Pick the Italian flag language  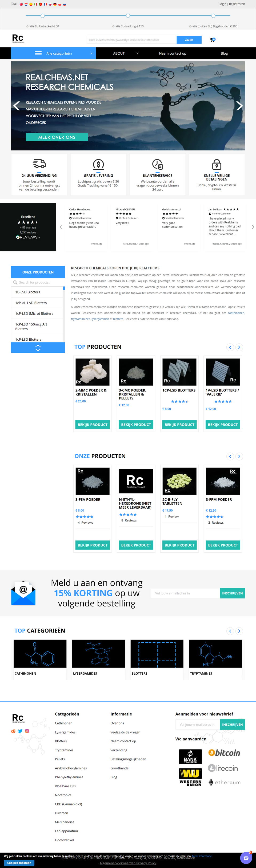36,4
